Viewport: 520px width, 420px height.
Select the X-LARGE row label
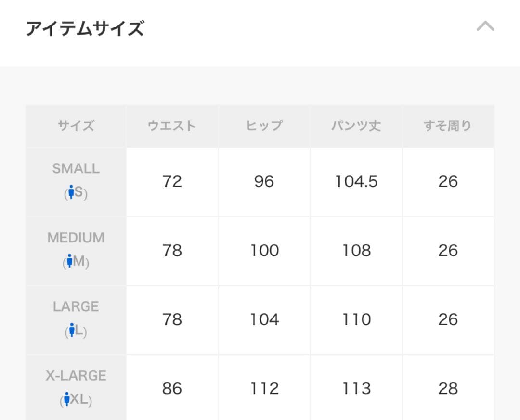(76, 375)
